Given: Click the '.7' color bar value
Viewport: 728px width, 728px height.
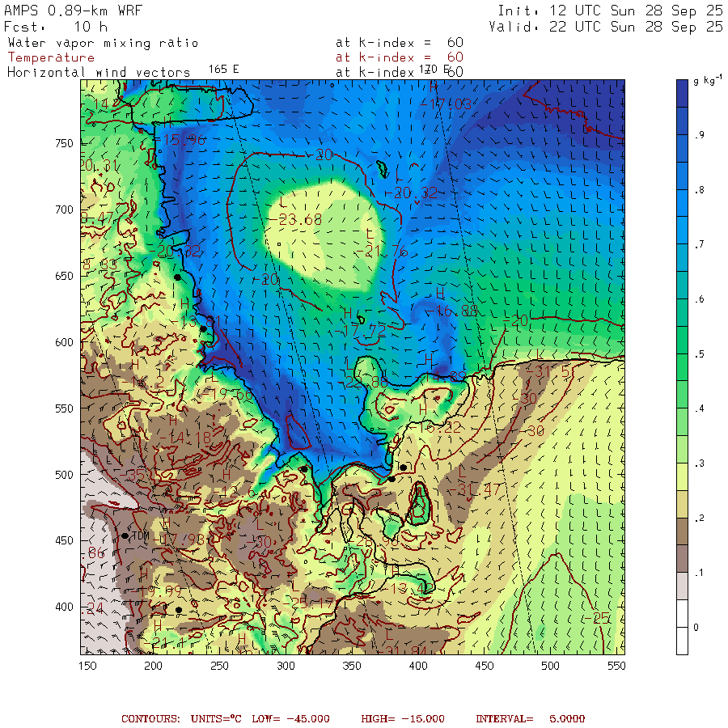Looking at the screenshot, I should tap(700, 244).
